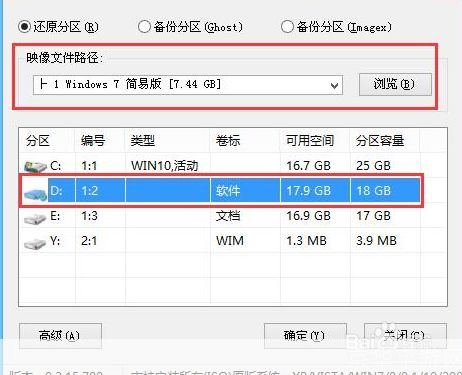The height and width of the screenshot is (375, 462).
Task: Click the 文档 volume label
Action: click(x=228, y=216)
